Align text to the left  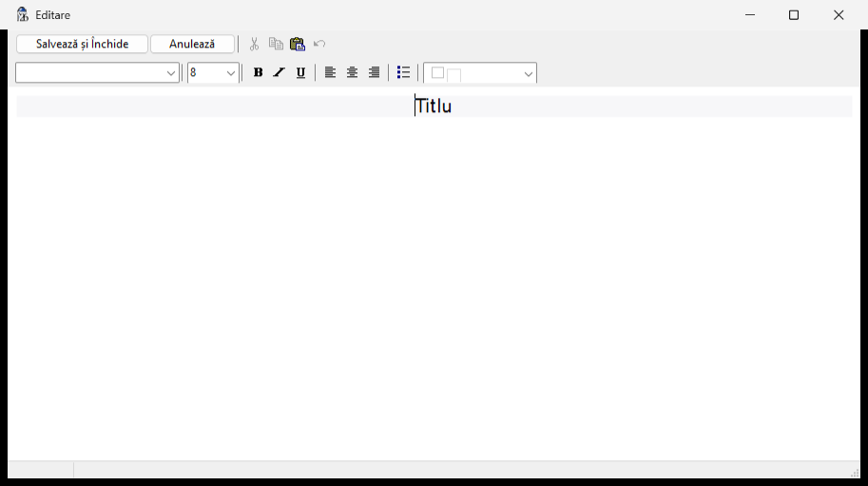coord(330,72)
